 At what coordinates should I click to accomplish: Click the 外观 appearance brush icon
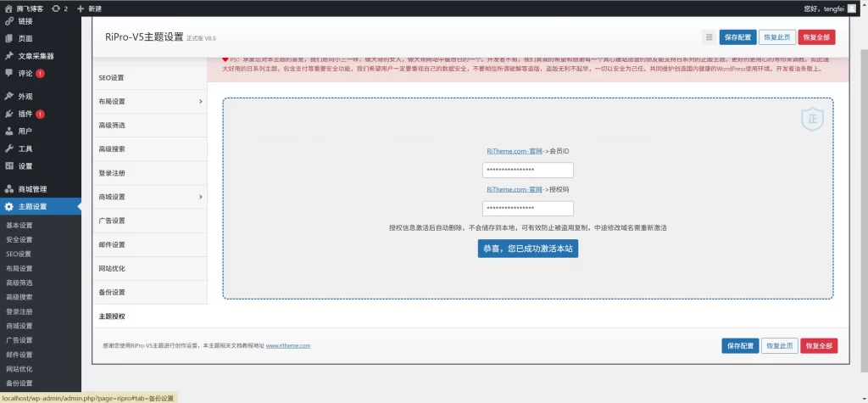coord(8,96)
